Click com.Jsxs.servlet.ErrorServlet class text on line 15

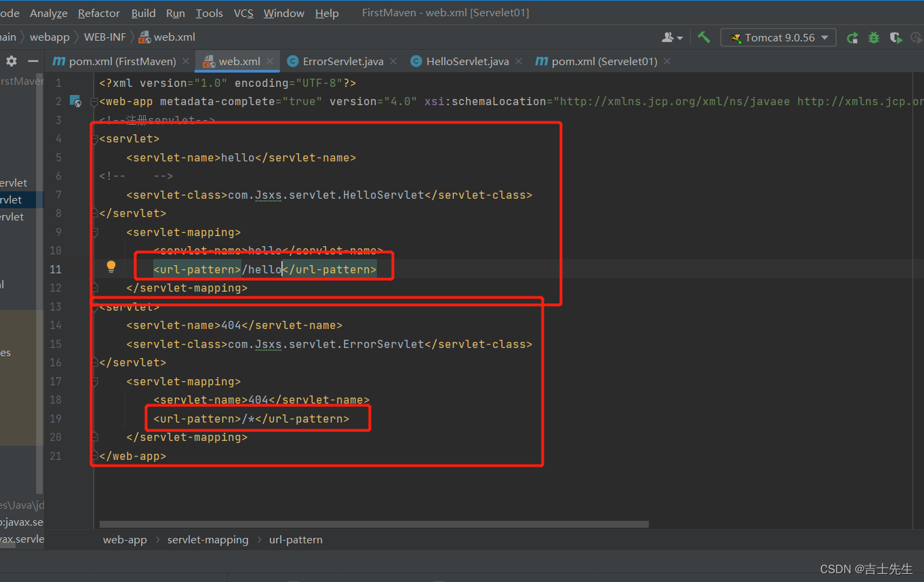point(326,344)
